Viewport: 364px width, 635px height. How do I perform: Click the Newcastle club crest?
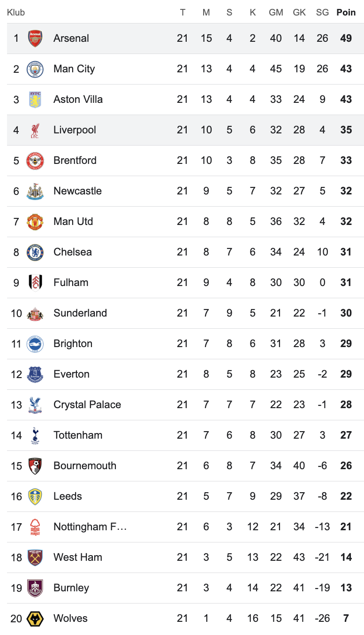35,191
